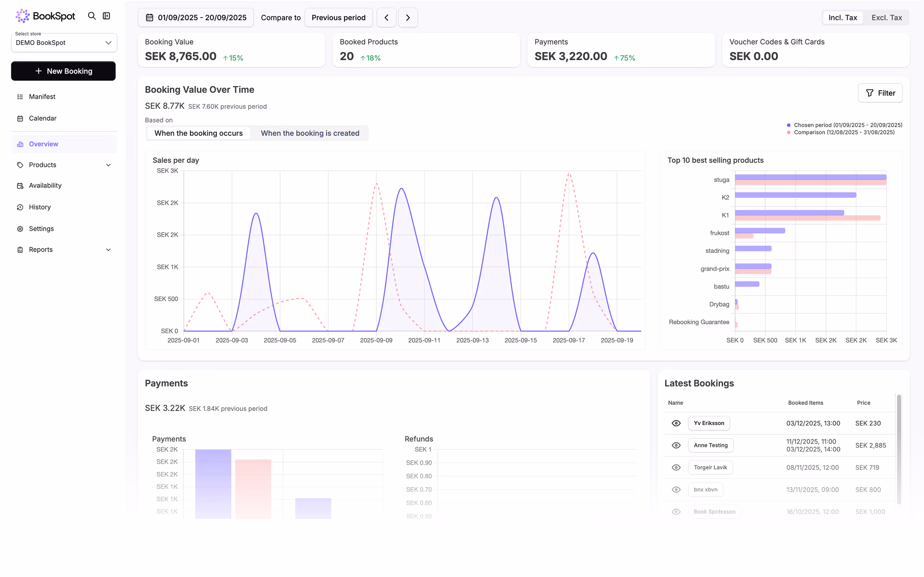View Torgeir Lavik booking eye icon

pyautogui.click(x=676, y=467)
